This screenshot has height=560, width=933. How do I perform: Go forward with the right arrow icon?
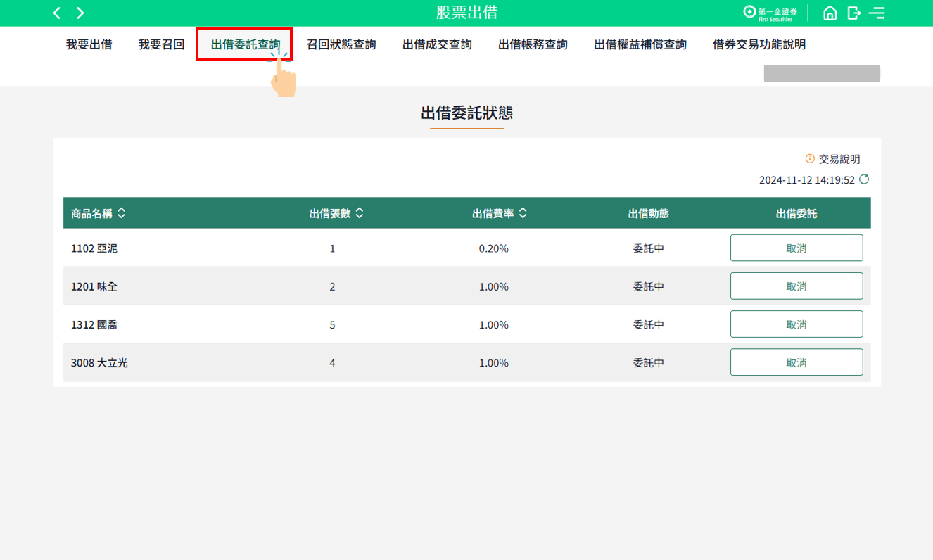click(x=80, y=13)
